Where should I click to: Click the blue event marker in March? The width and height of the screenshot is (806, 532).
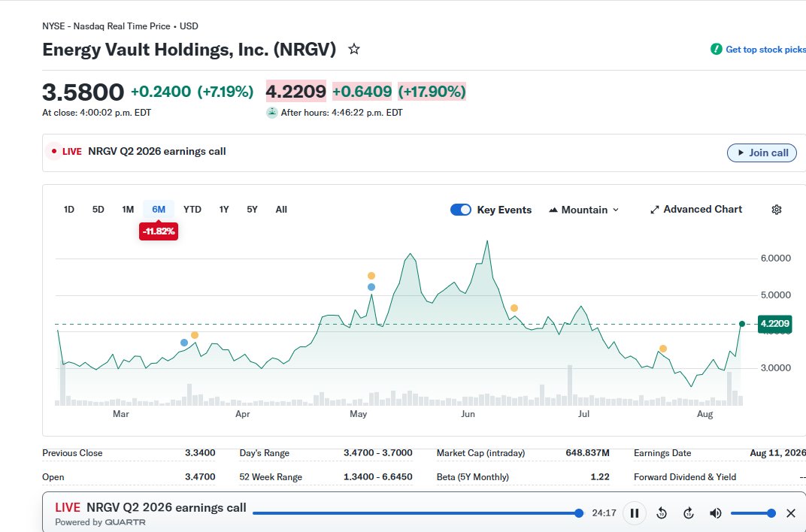click(x=184, y=343)
